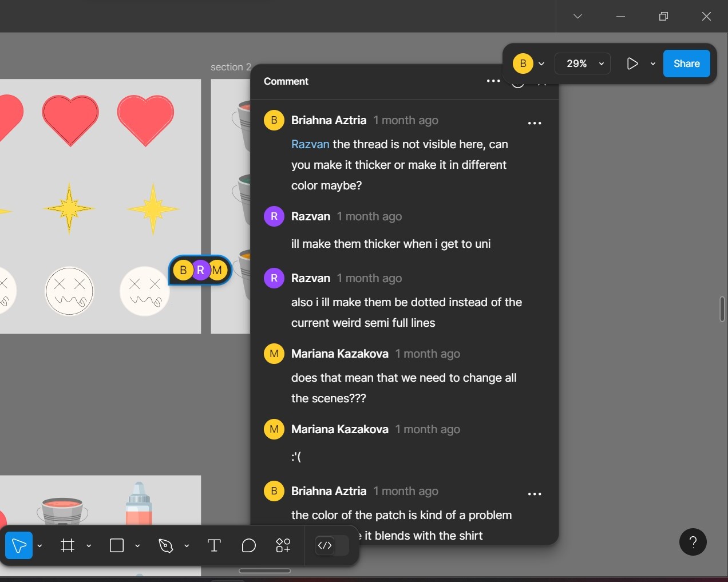
Task: Toggle Dev Mode switch
Action: (x=332, y=545)
